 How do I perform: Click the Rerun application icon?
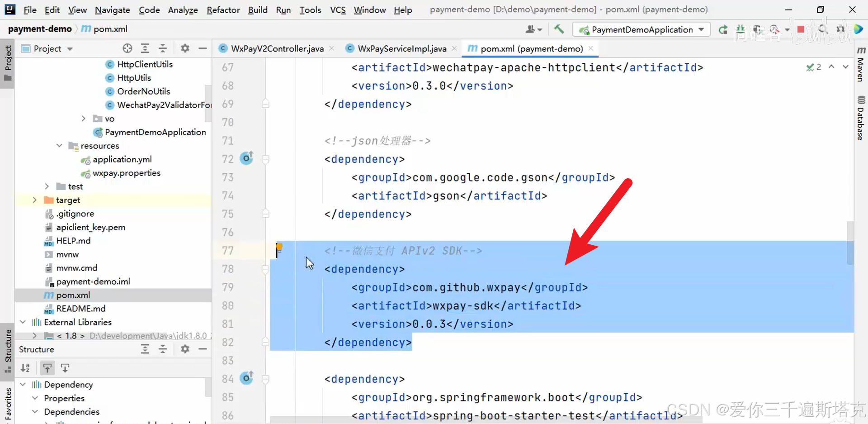(723, 29)
